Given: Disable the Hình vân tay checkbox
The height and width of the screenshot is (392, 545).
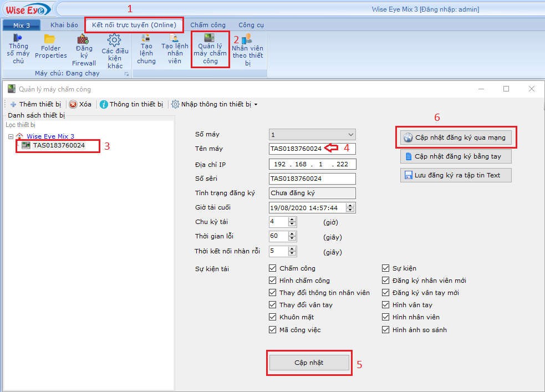Looking at the screenshot, I should 386,305.
